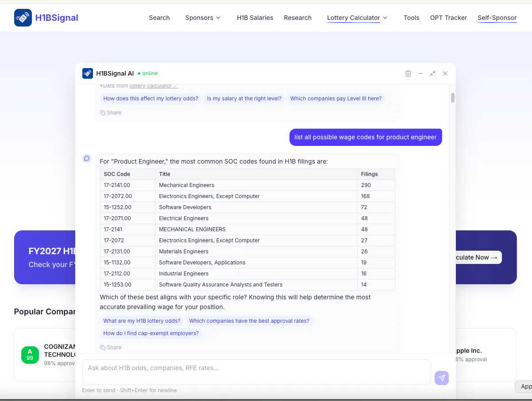This screenshot has height=401, width=532.
Task: Click the Popular Companies heading
Action: coord(45,312)
